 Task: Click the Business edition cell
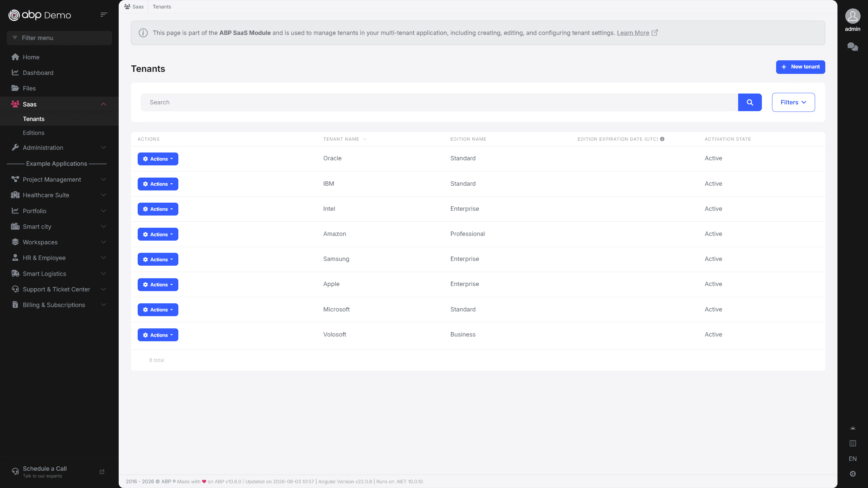click(463, 334)
